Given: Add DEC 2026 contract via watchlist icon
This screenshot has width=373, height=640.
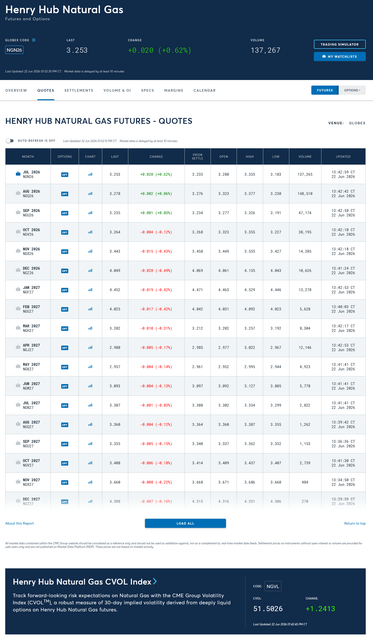Looking at the screenshot, I should coord(18,270).
